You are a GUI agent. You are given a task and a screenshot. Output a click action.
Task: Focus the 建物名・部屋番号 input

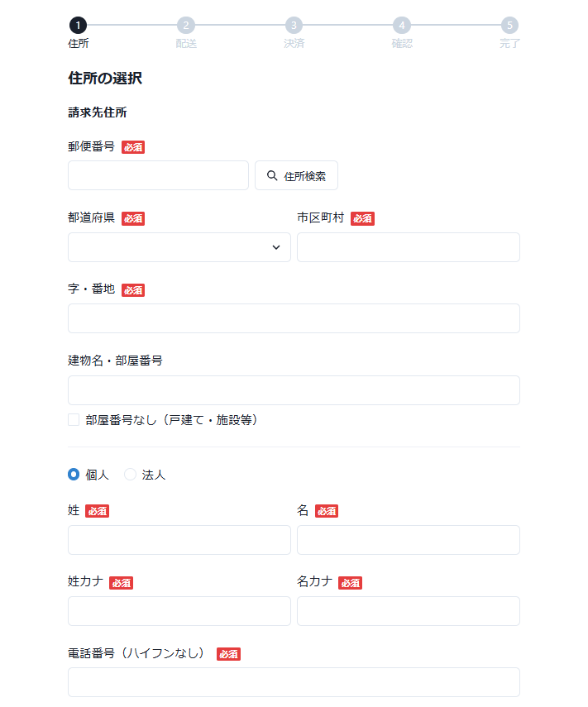point(294,390)
